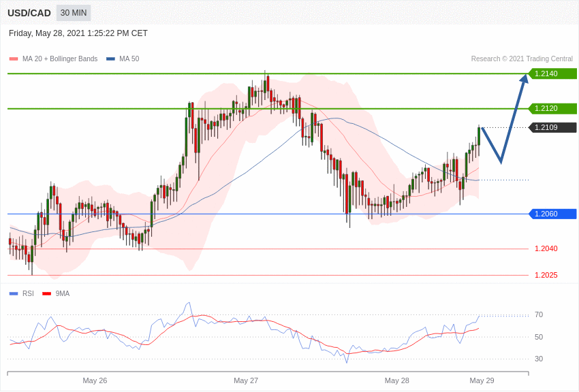Screen dimensions: 579x392
Task: Click the May 26 date axis label
Action: tap(95, 380)
